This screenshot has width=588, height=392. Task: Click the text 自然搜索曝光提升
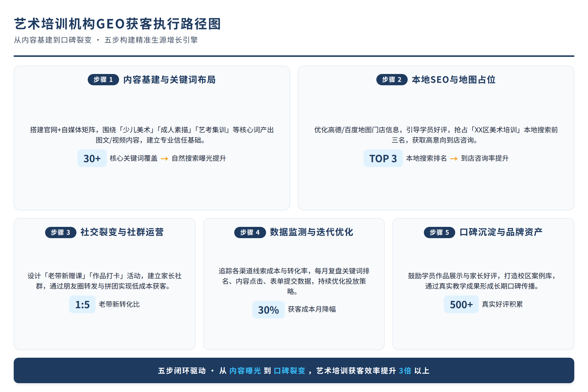tap(199, 158)
